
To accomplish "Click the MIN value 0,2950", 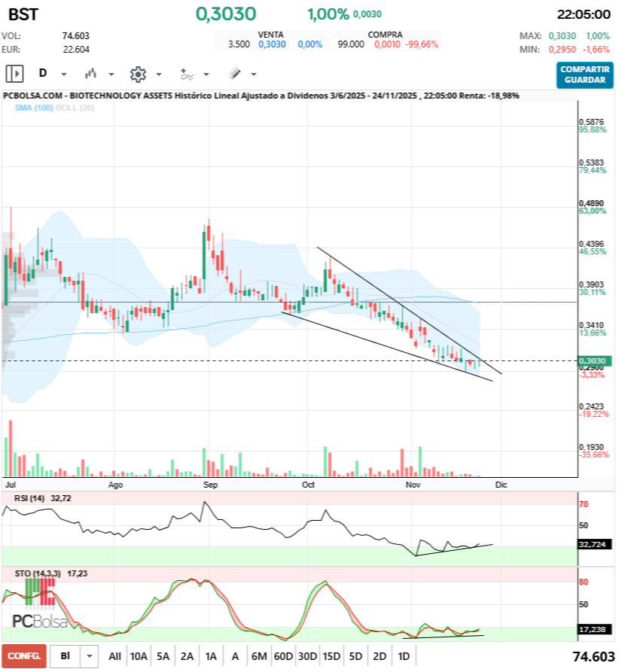I will (x=562, y=49).
